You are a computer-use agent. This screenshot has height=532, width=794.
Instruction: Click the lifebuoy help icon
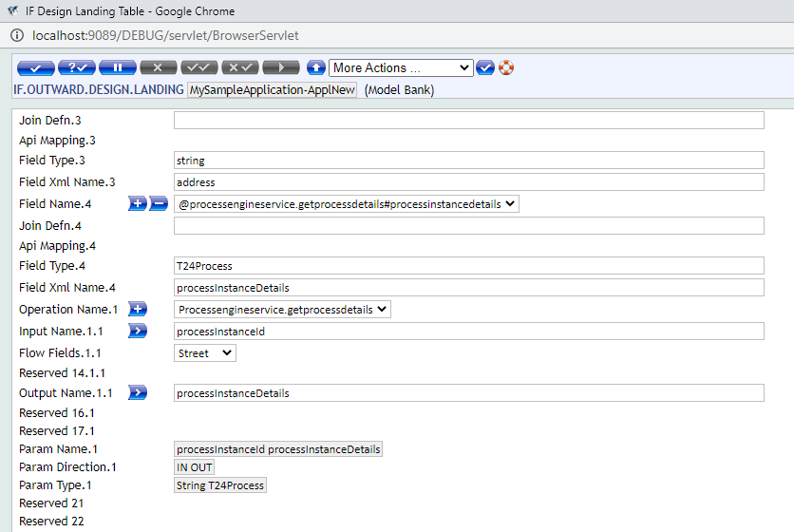[506, 68]
